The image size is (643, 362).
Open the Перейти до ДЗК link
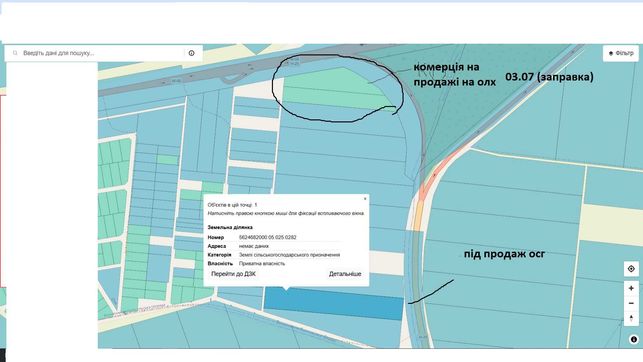coord(233,274)
